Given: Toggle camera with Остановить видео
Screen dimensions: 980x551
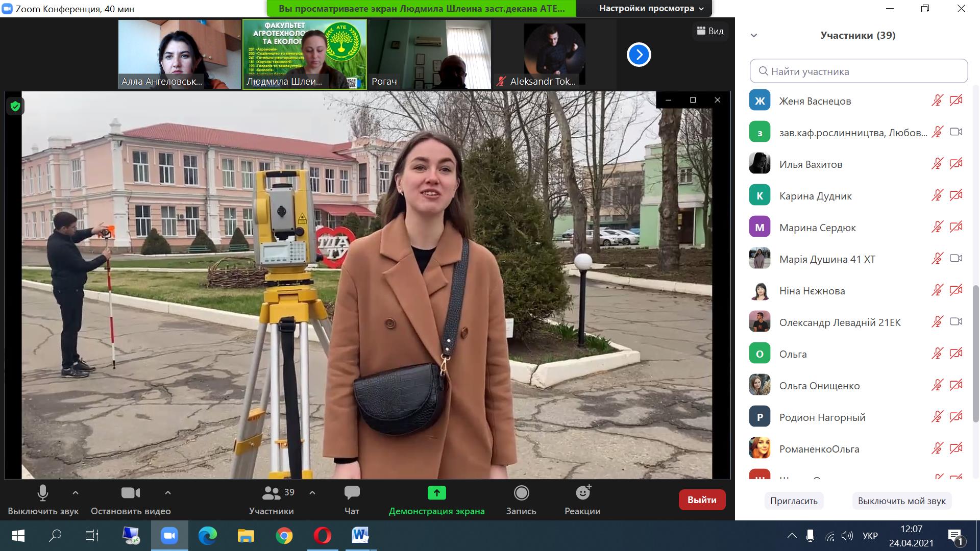Looking at the screenshot, I should (x=131, y=493).
